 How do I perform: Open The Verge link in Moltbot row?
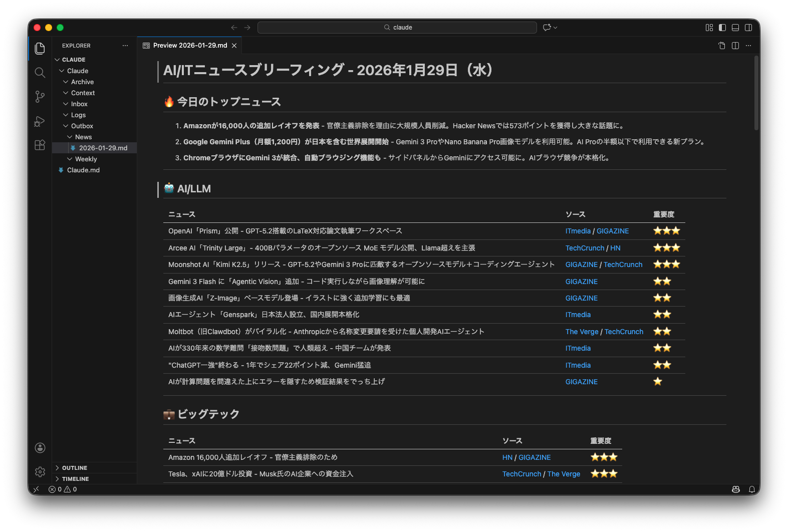pos(582,332)
